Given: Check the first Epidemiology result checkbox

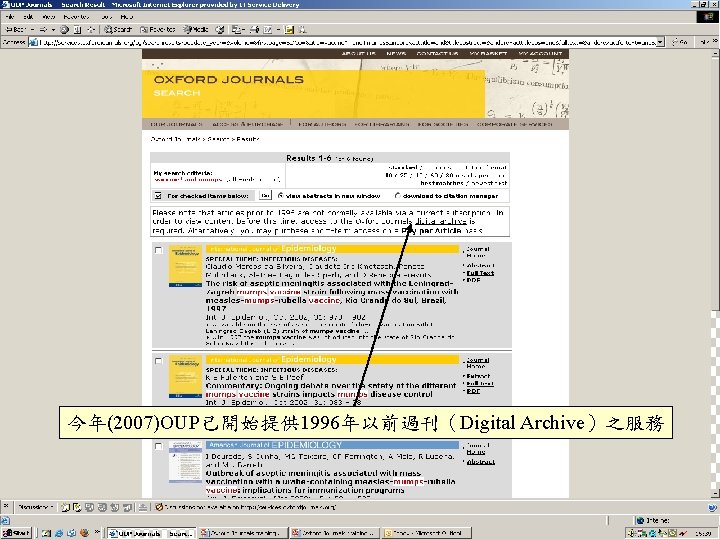Looking at the screenshot, I should 158,250.
